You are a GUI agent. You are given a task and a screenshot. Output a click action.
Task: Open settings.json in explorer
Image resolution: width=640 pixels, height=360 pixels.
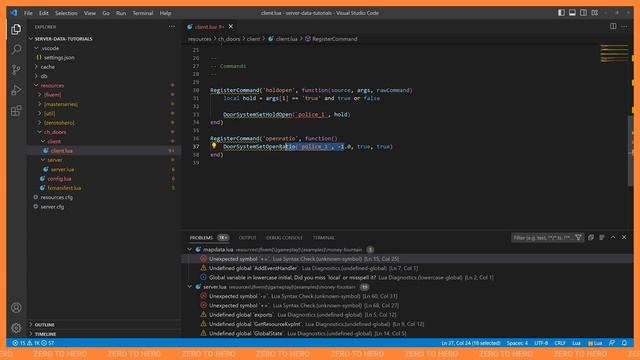click(59, 58)
